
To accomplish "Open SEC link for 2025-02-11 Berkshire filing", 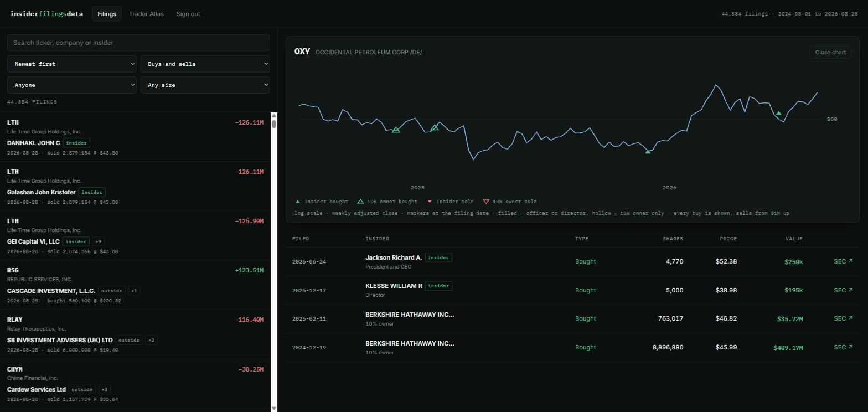I will click(843, 318).
